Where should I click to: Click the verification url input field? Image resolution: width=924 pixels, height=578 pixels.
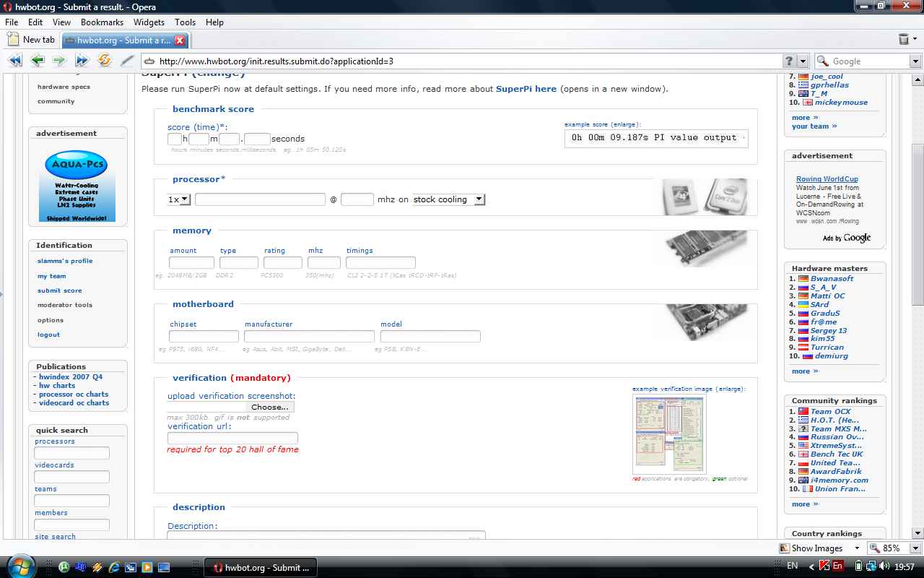[x=232, y=438]
